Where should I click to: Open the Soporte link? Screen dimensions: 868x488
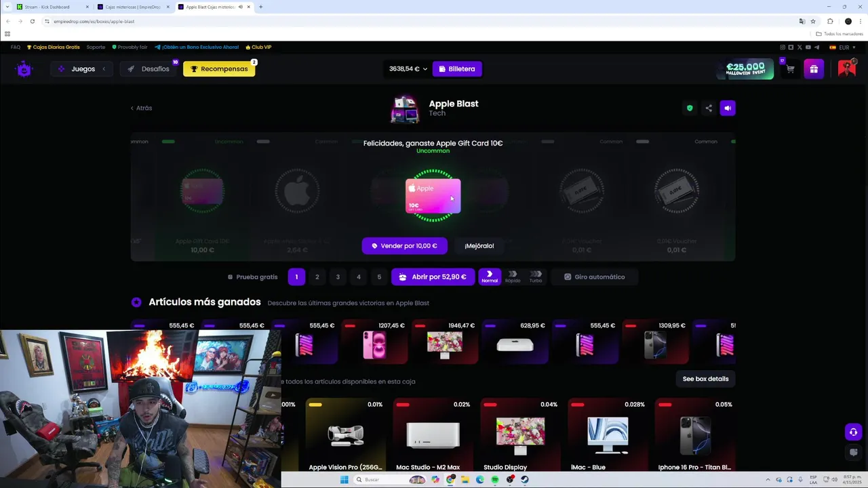pos(96,47)
